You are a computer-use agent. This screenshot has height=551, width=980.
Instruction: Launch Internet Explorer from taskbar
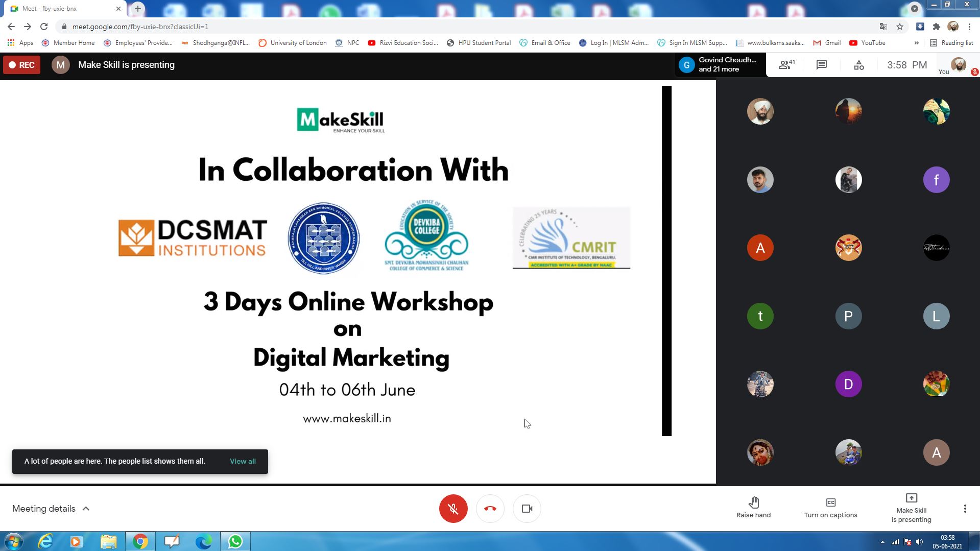click(x=45, y=541)
